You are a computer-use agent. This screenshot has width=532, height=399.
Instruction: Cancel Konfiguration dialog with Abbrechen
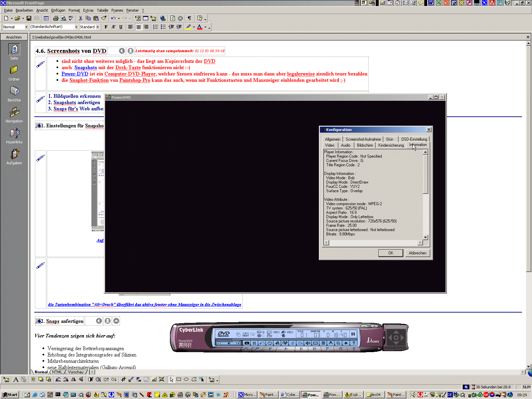pos(418,253)
